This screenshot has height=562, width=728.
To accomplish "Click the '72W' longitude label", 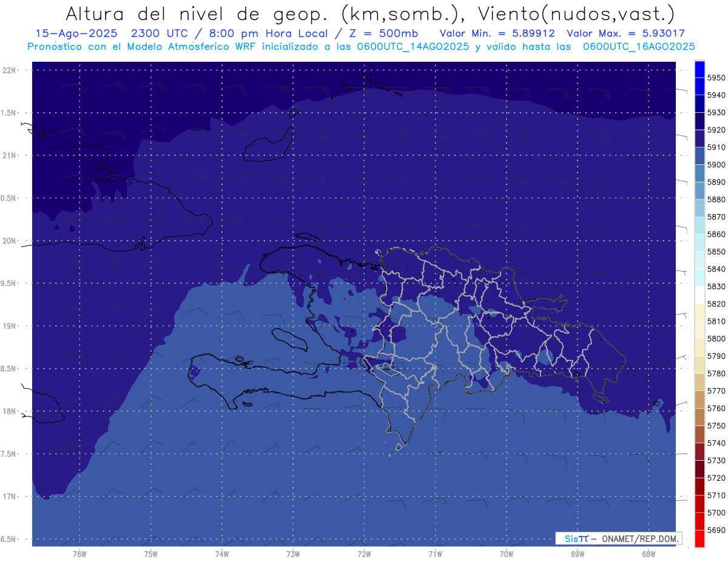I will [x=364, y=554].
